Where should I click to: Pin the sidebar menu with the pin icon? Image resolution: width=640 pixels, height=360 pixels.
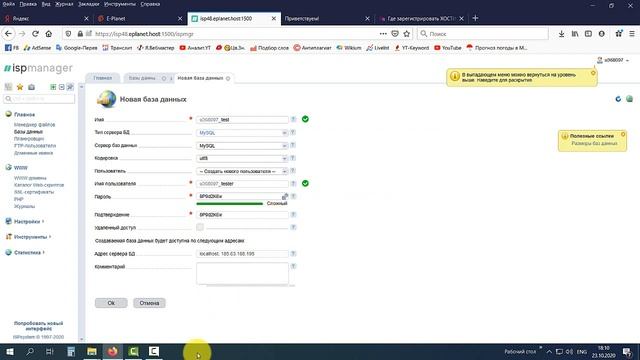[70, 87]
